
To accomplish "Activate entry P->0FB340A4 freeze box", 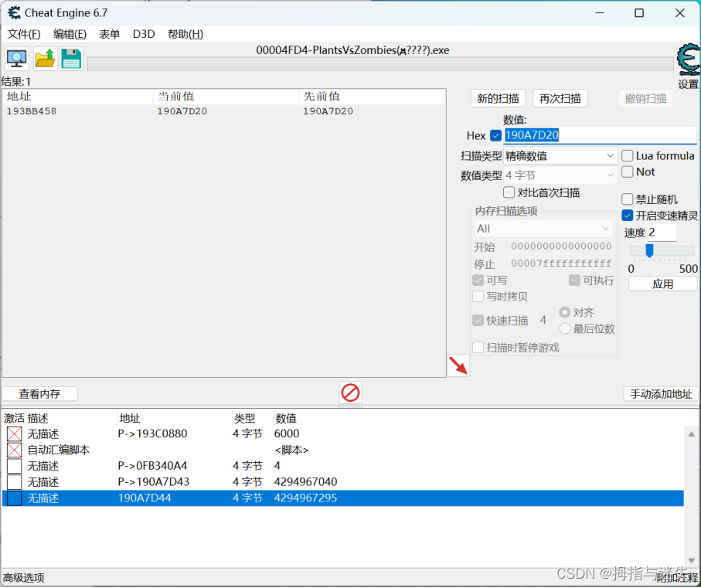I will pyautogui.click(x=15, y=466).
